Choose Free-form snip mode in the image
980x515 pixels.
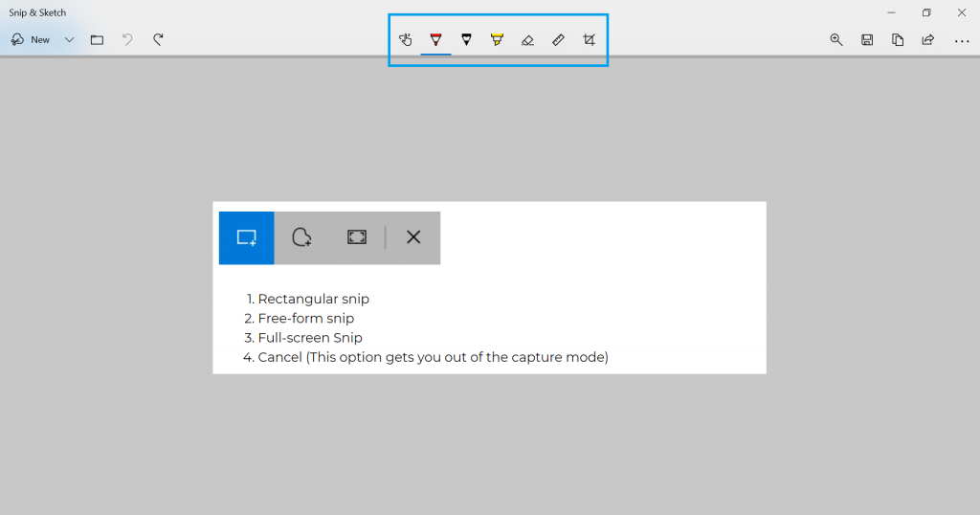301,237
